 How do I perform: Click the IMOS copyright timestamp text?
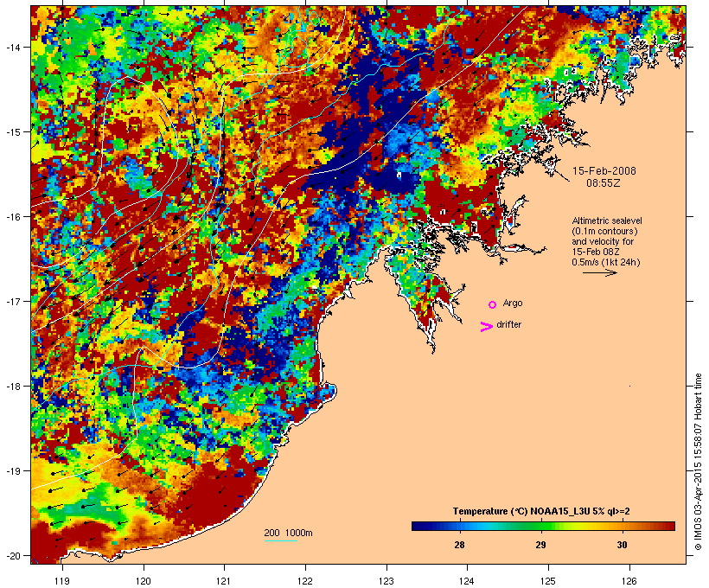click(x=698, y=463)
